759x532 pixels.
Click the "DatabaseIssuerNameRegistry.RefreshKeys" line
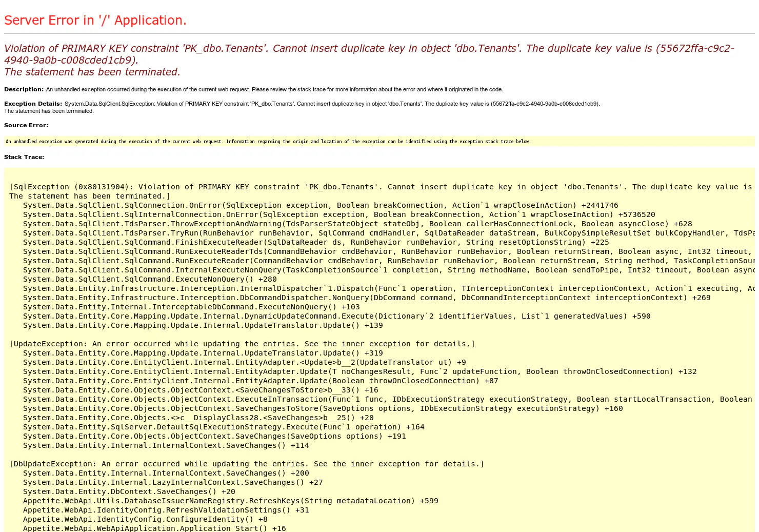click(231, 501)
